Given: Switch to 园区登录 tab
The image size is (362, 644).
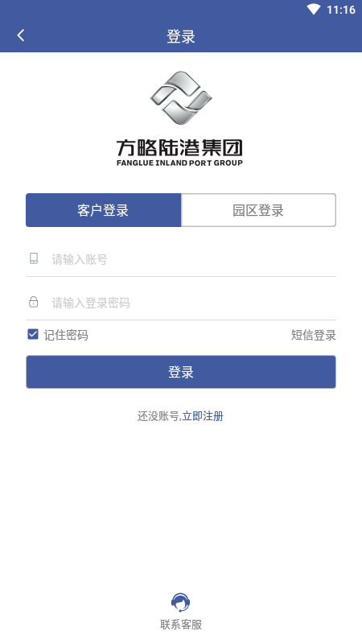Looking at the screenshot, I should [x=258, y=210].
